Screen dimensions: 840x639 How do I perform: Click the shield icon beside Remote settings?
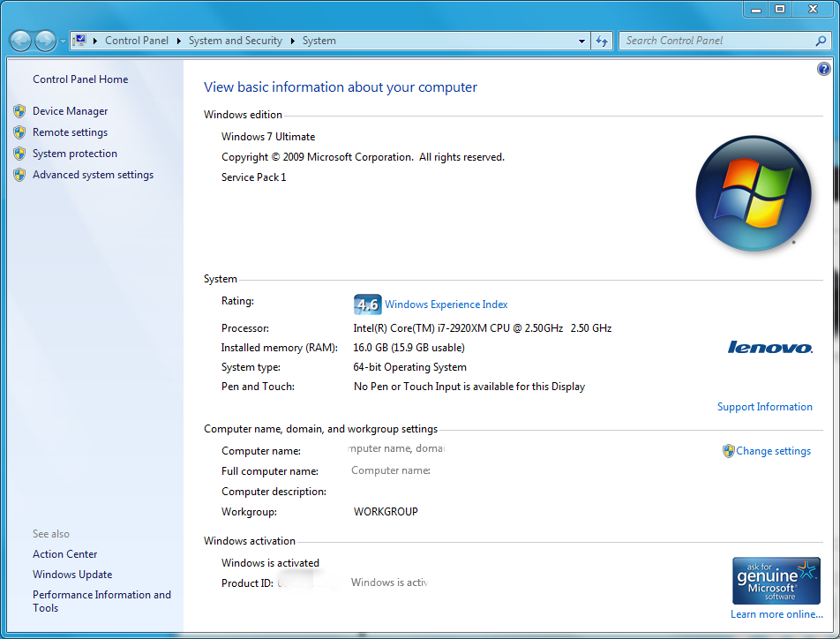19,132
